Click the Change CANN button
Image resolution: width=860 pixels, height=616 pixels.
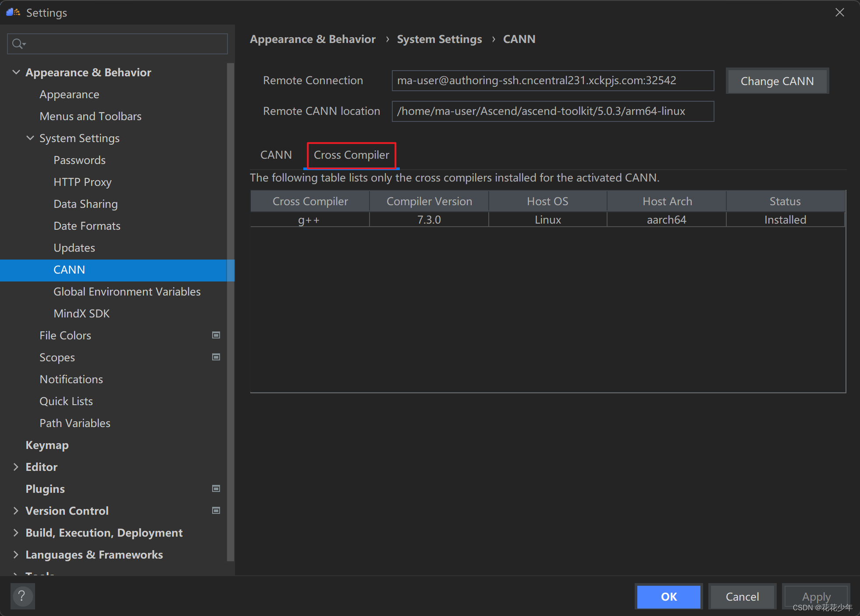pos(777,81)
